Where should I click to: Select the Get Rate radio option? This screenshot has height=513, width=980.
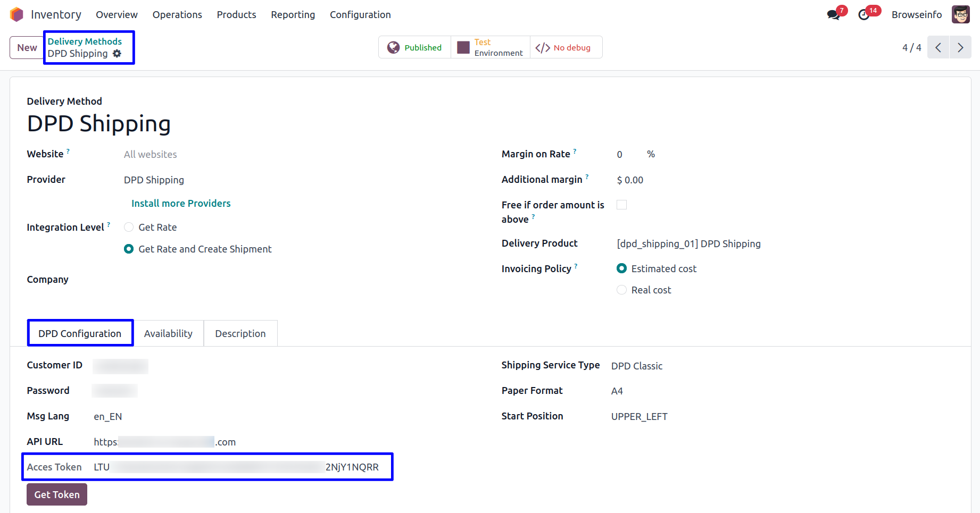coord(129,228)
